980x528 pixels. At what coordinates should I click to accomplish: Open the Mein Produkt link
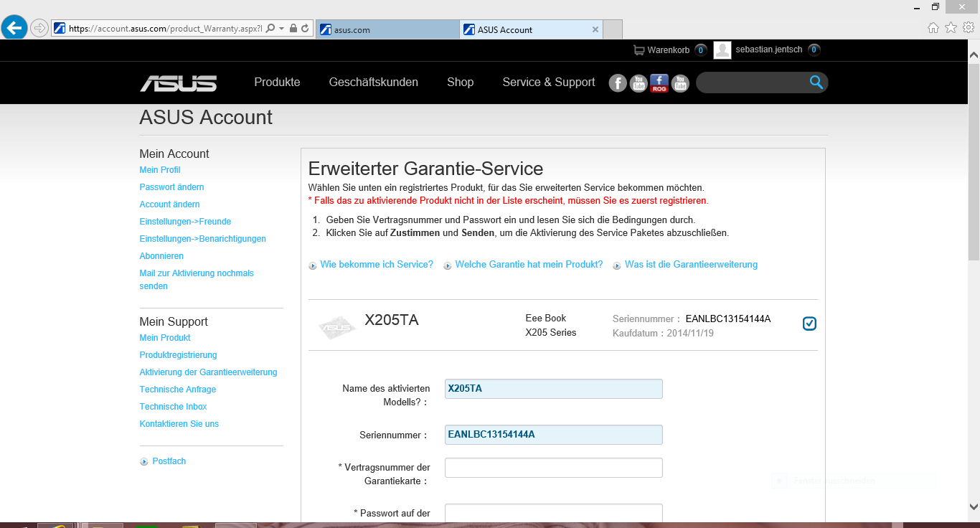click(165, 338)
